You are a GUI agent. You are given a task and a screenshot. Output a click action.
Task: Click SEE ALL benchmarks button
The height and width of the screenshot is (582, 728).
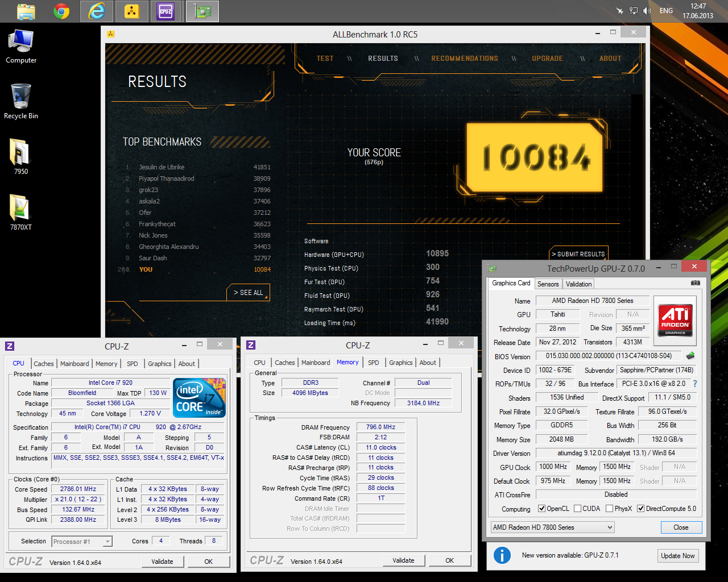coord(249,293)
